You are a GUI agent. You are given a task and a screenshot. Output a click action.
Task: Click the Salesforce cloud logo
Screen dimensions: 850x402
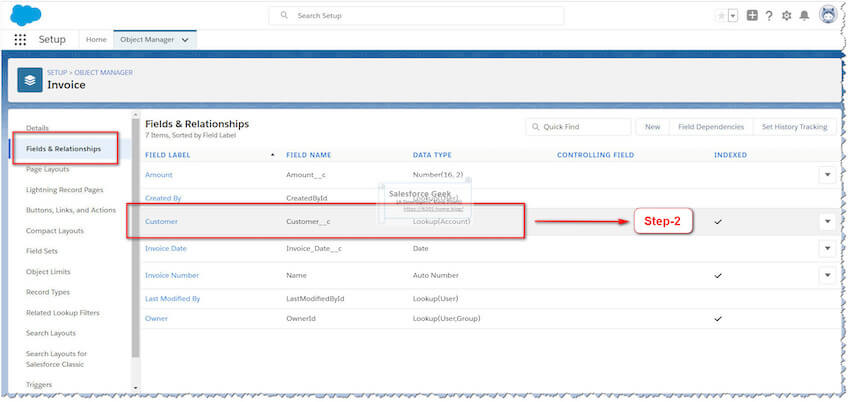point(25,15)
